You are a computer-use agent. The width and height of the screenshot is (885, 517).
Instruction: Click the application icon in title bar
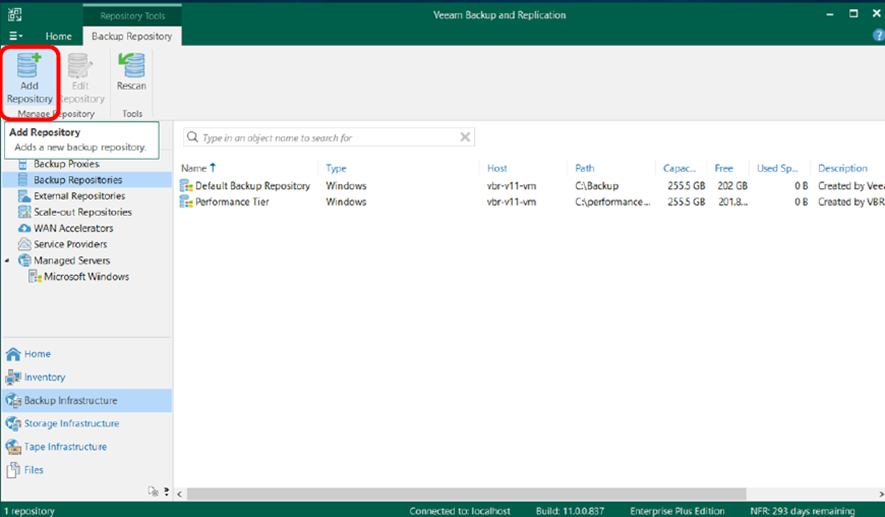coord(15,15)
